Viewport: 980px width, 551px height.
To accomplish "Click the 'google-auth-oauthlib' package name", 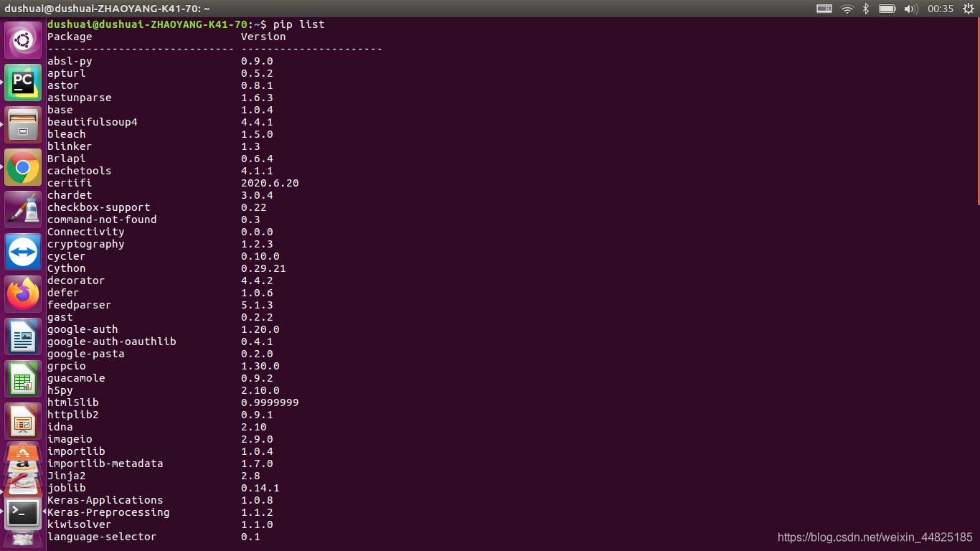I will (112, 342).
